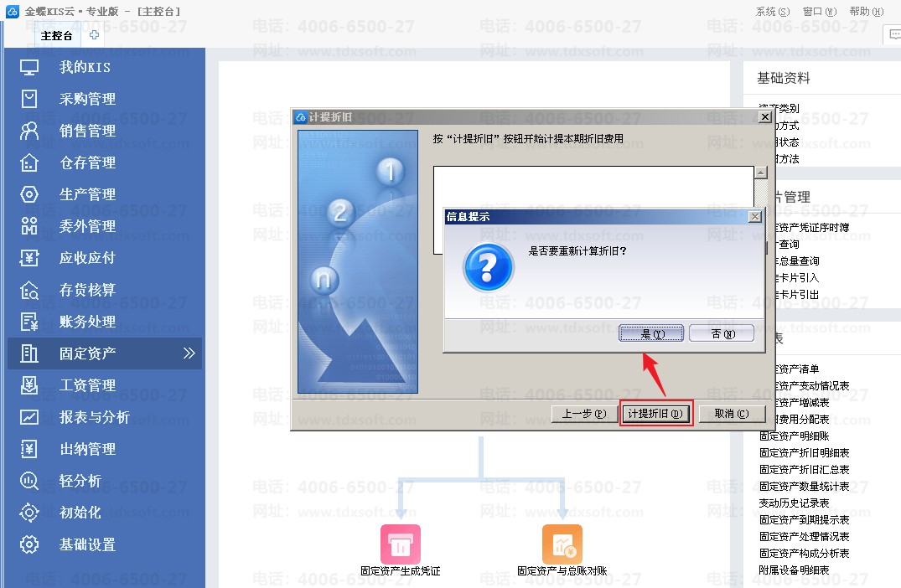Confirm recalculation with 是(Y) button
Image resolution: width=901 pixels, height=588 pixels.
(651, 333)
